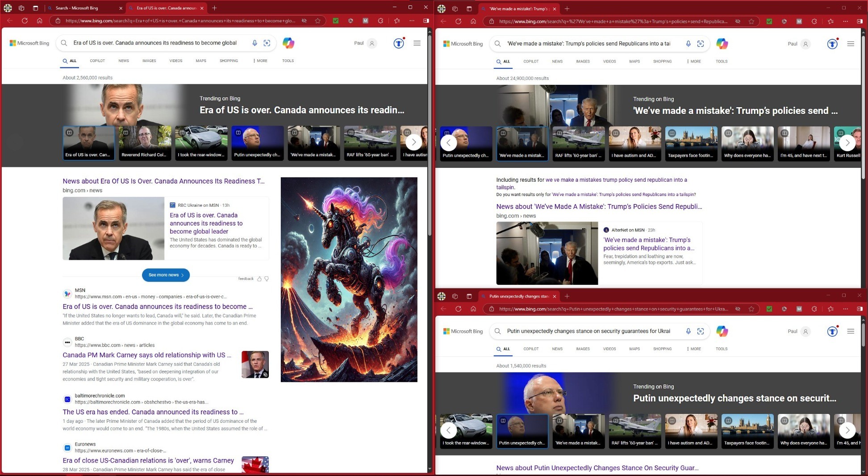Click TOOLS in the left Bing window
This screenshot has width=868, height=476.
coord(288,61)
